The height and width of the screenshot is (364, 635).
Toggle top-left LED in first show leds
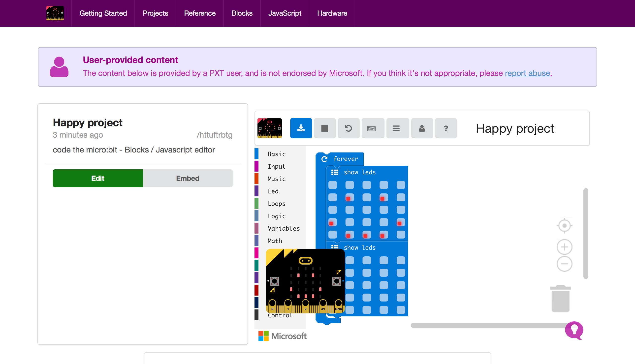333,185
